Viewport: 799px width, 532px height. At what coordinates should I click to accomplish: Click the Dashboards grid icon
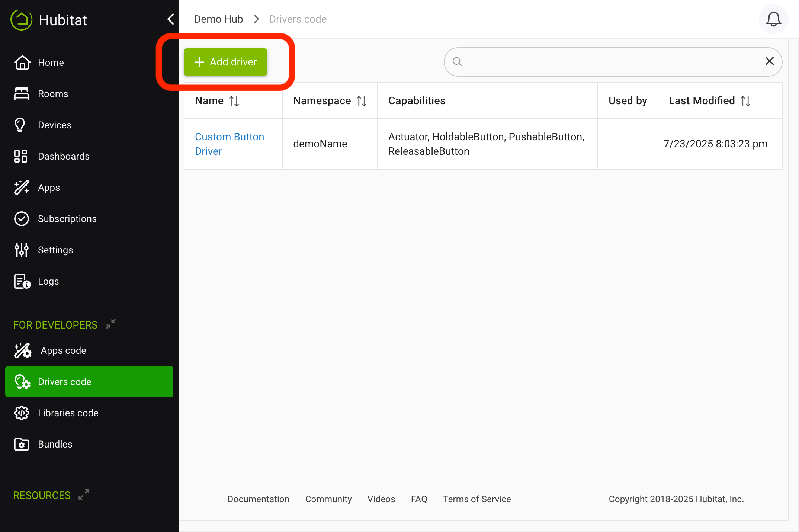pos(20,156)
